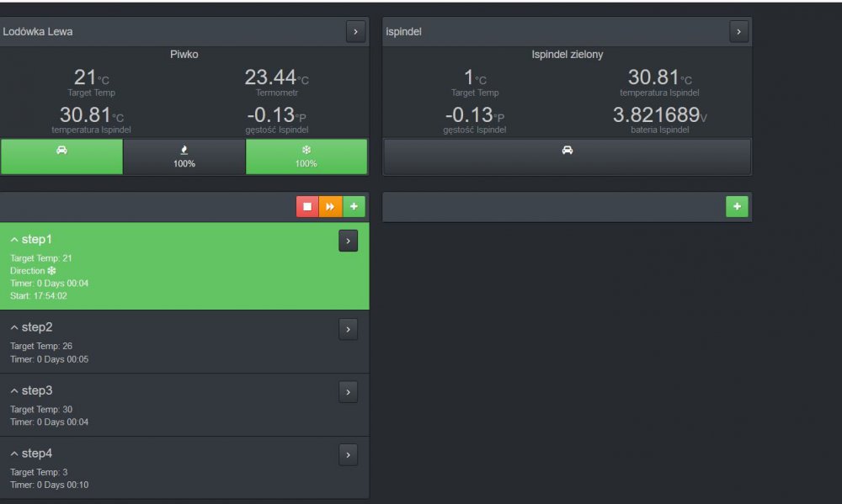The image size is (842, 504).
Task: Click green plus under ispindel panel
Action: pyautogui.click(x=737, y=206)
